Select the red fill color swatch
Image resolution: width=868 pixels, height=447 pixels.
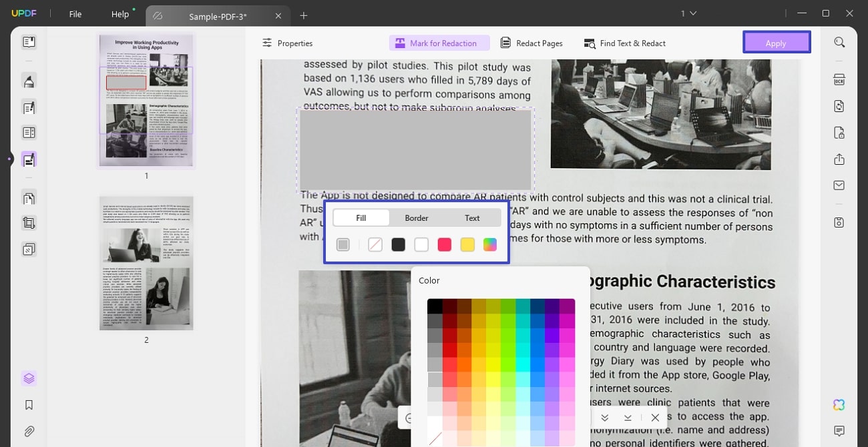444,244
